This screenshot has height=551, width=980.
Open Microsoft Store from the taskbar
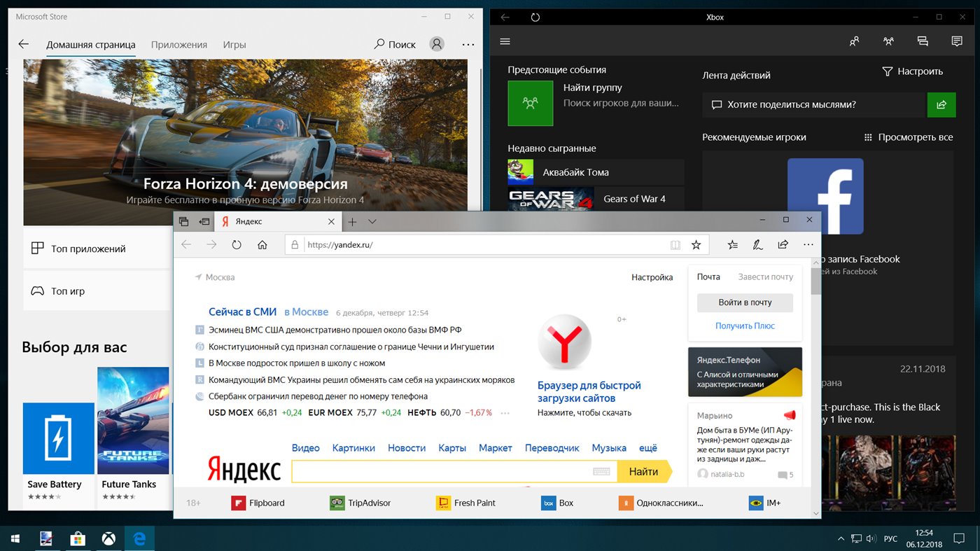pos(78,539)
